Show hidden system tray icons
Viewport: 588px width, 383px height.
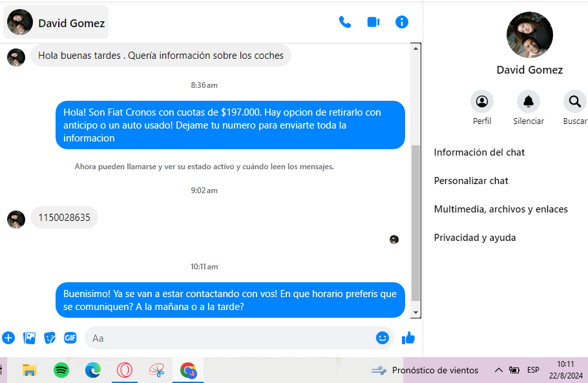[x=498, y=370]
